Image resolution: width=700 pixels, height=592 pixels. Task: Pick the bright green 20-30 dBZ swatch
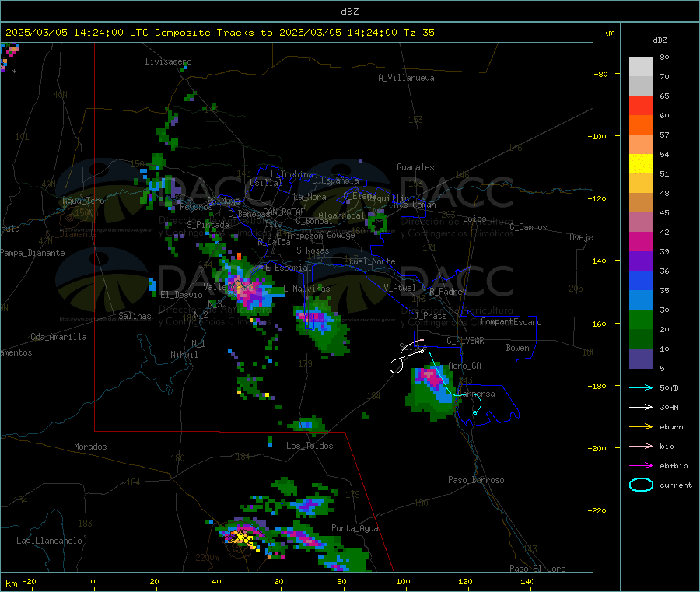[641, 320]
